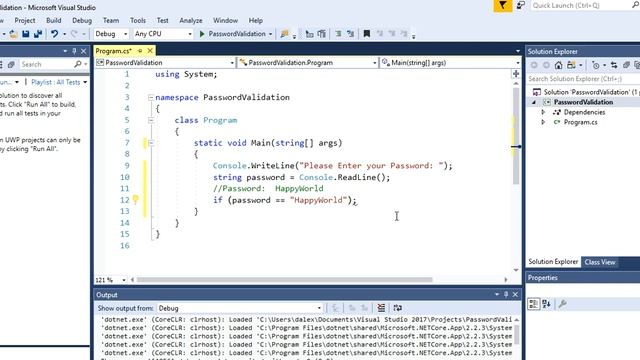
Task: Open the PasswordValidation.Program type dropdown
Action: (x=307, y=63)
